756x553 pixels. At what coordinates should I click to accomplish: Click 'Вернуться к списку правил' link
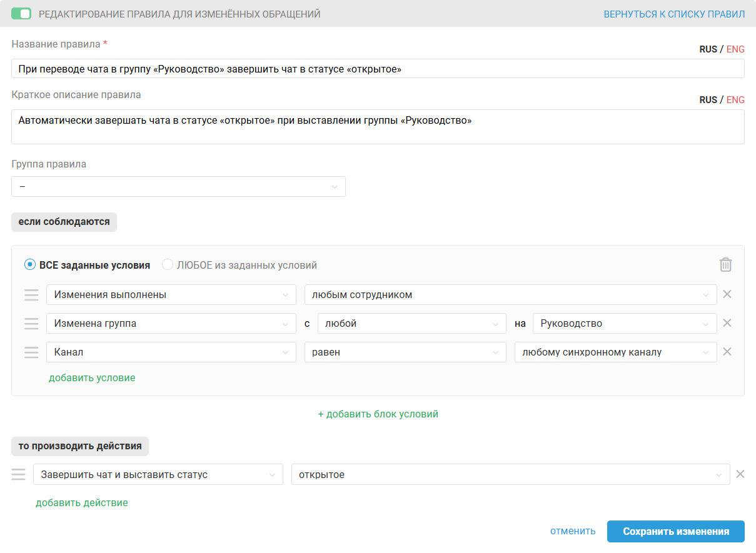674,14
